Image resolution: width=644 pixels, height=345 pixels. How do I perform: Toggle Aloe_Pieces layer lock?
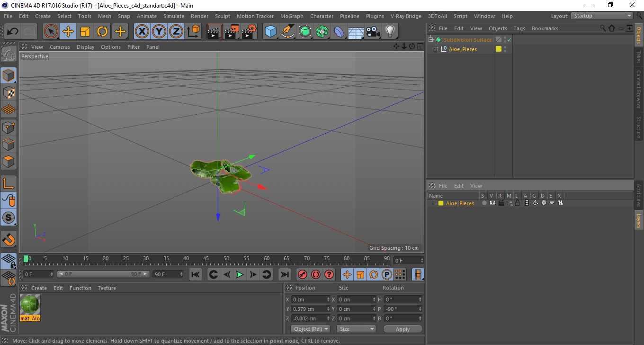pos(518,203)
